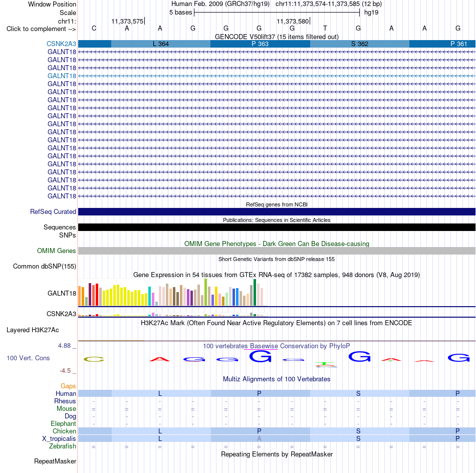This screenshot has width=476, height=473.
Task: Click the 100 Vert. Cons track label
Action: (x=28, y=358)
